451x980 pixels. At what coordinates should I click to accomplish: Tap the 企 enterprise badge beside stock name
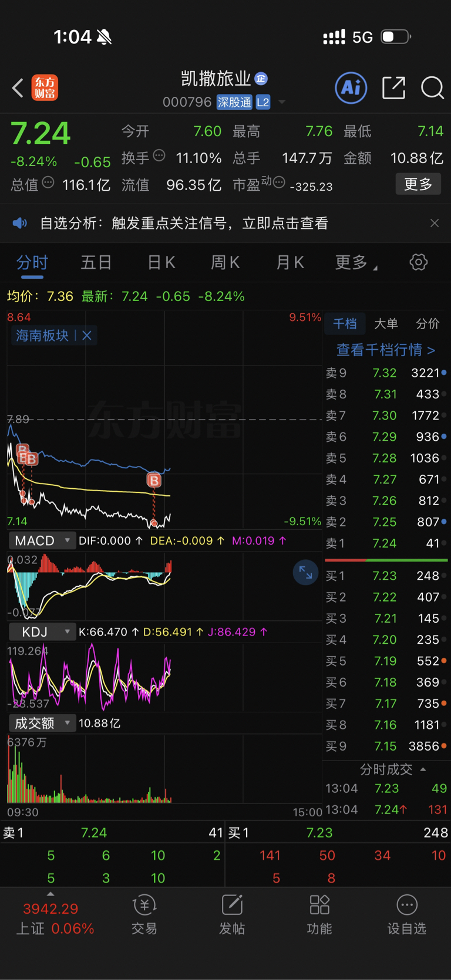(261, 79)
